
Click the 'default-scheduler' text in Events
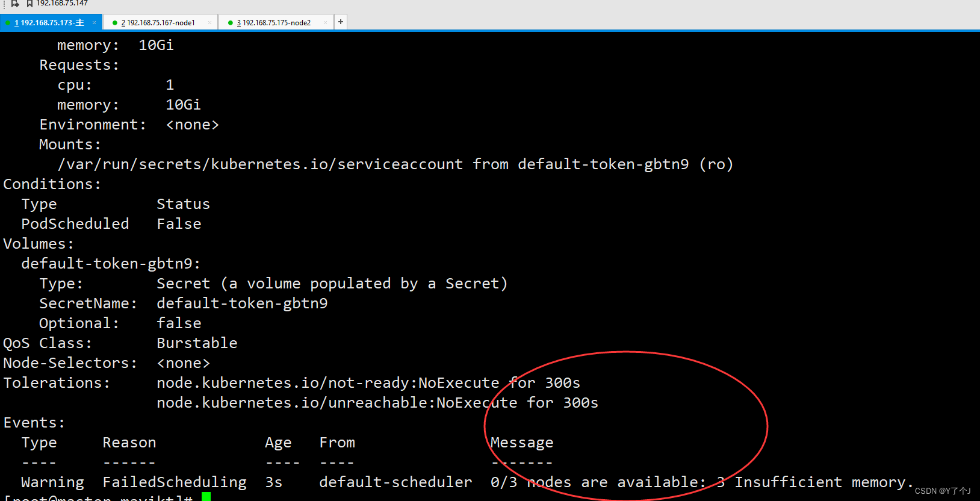tap(395, 482)
